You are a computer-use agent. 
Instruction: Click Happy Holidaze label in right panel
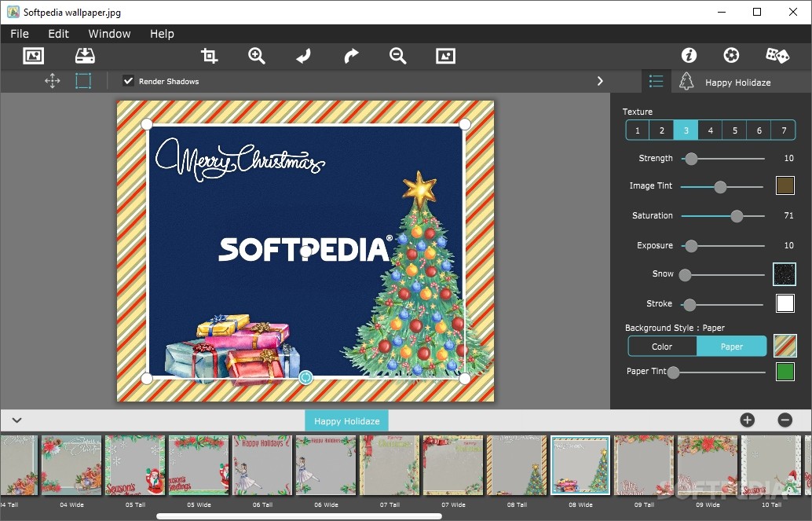[x=738, y=83]
